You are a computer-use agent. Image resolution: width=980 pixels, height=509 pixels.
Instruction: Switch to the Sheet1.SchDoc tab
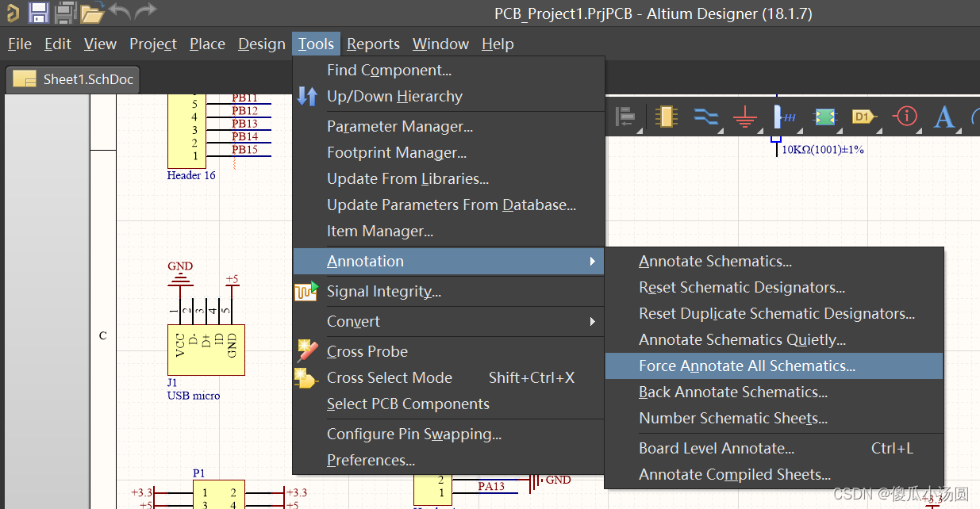73,78
